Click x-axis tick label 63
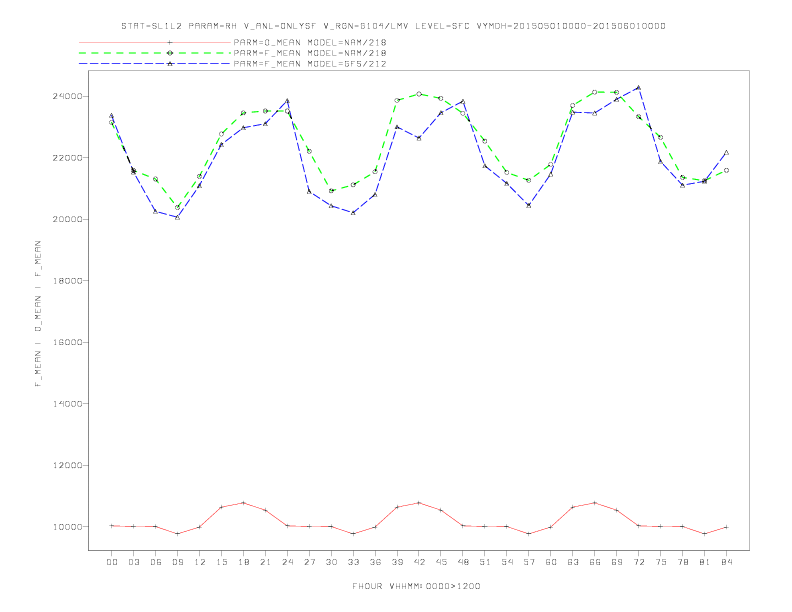792x612 pixels. pyautogui.click(x=573, y=562)
